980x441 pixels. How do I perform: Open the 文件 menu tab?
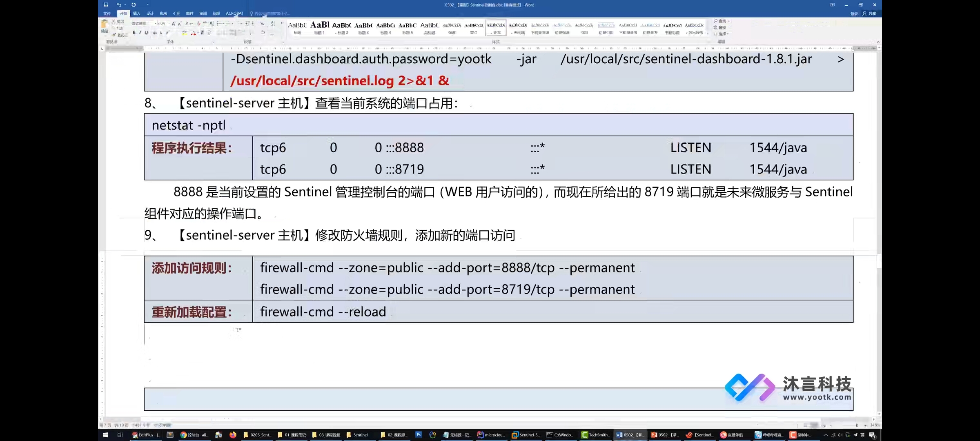point(107,13)
